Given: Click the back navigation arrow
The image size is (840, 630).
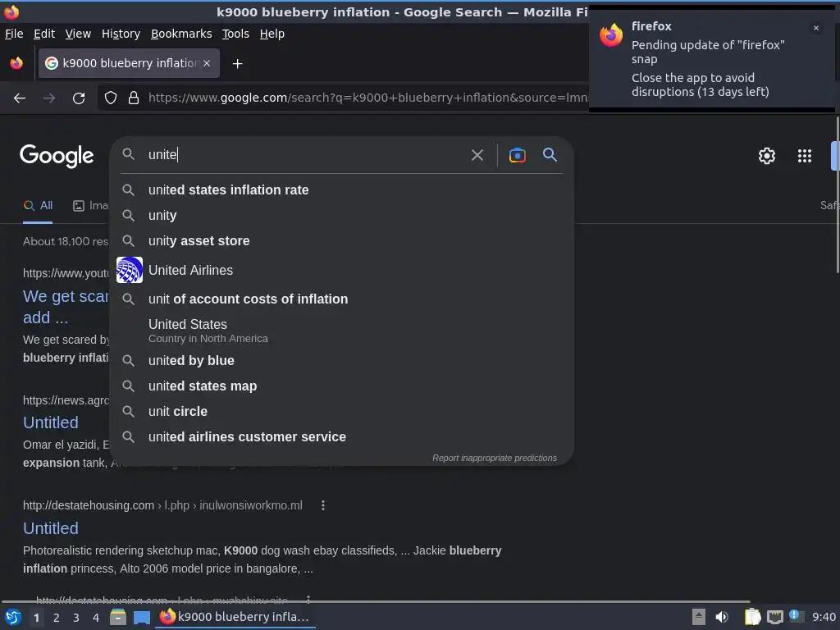Looking at the screenshot, I should [20, 98].
